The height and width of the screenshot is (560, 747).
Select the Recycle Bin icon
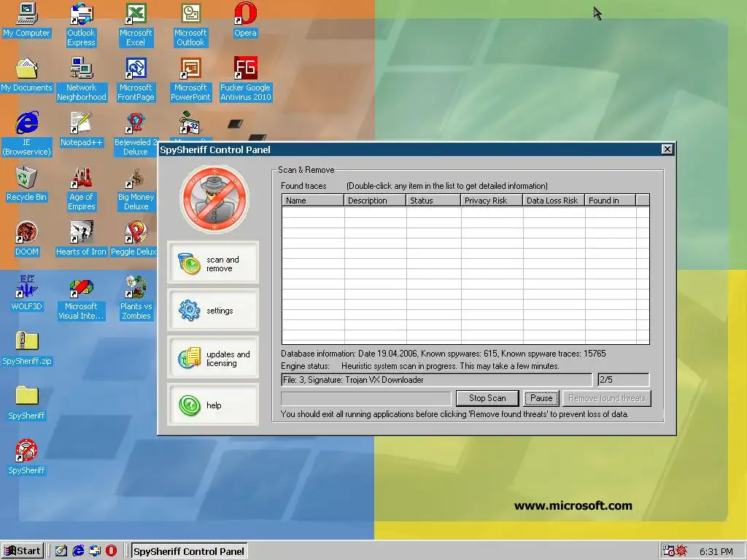coord(27,184)
